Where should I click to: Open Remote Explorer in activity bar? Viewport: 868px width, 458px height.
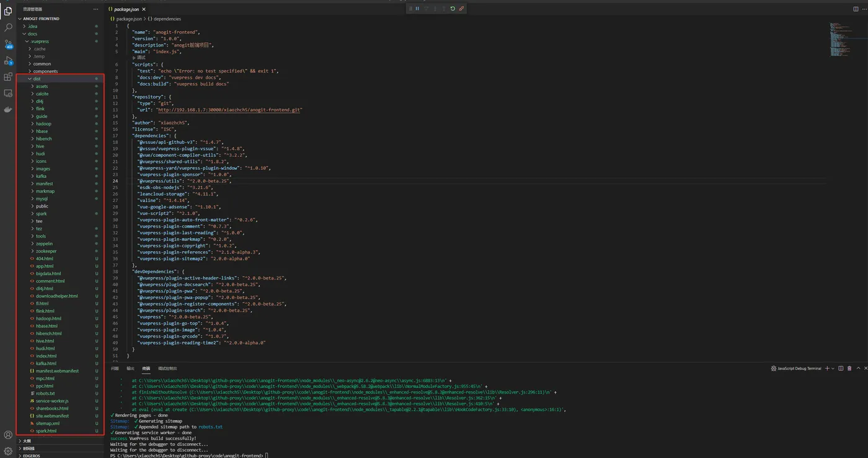[x=8, y=93]
